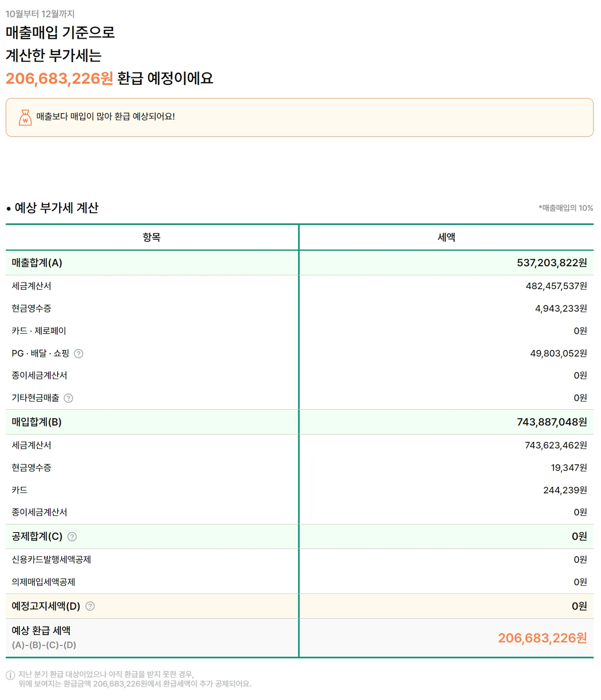Click the 19,347원 value

point(569,468)
